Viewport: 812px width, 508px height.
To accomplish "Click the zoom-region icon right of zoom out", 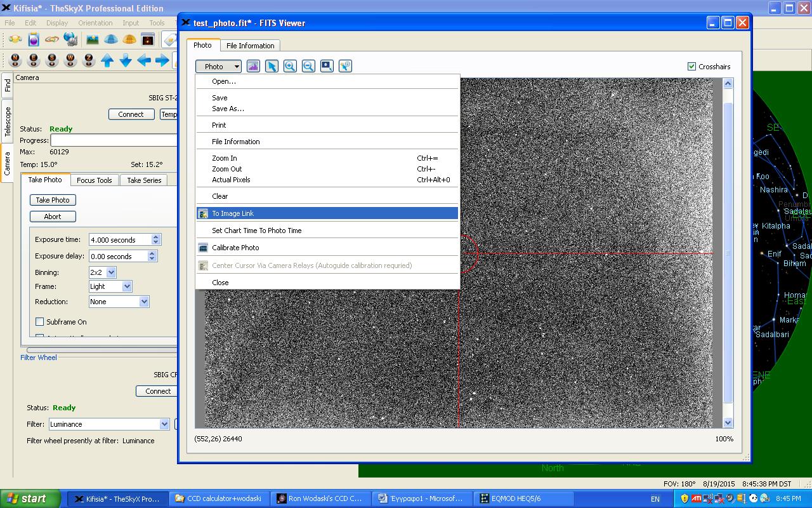I will tap(327, 66).
